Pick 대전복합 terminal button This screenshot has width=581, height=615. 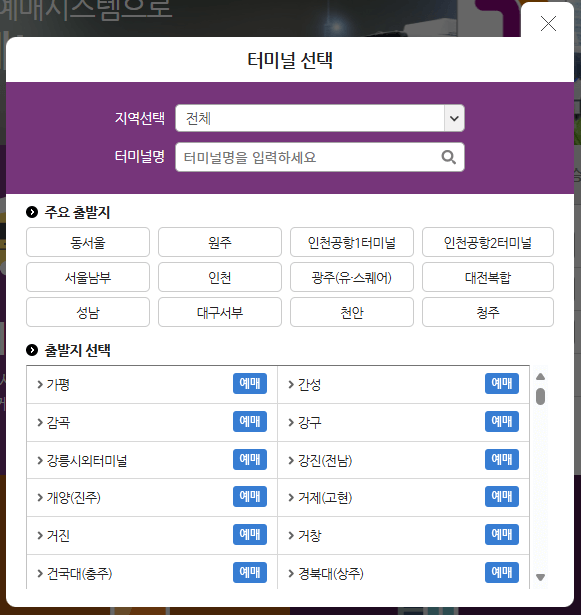click(488, 277)
